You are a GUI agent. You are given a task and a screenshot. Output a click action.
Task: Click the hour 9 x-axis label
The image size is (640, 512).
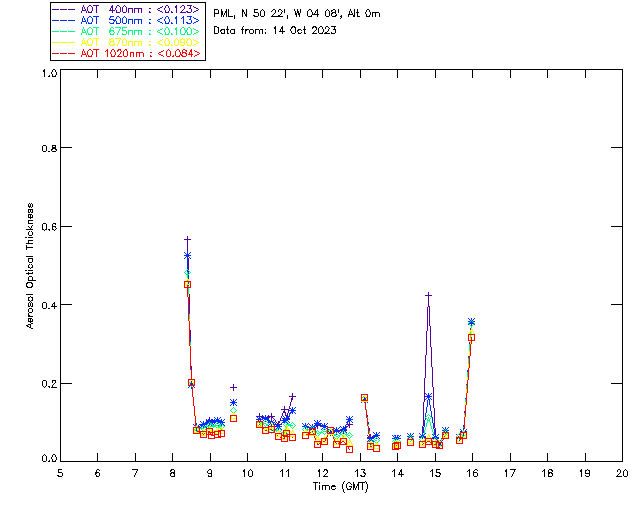(x=210, y=473)
